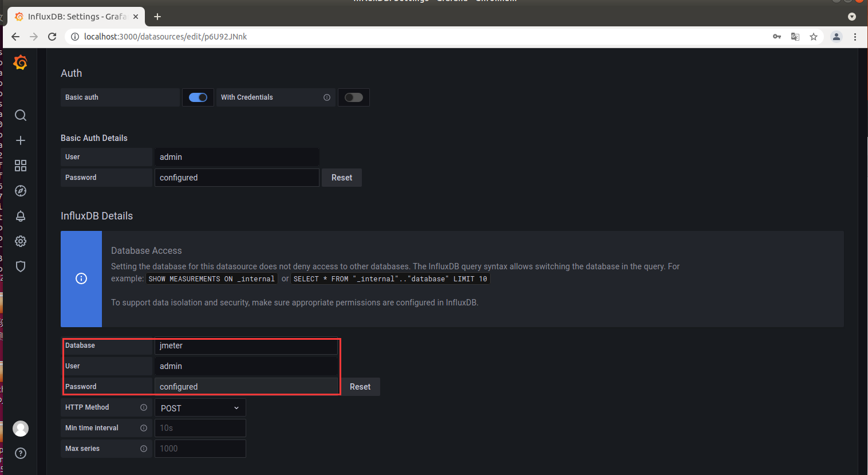The width and height of the screenshot is (868, 475).
Task: Click the InfluxDB Details User admin field
Action: pyautogui.click(x=246, y=366)
